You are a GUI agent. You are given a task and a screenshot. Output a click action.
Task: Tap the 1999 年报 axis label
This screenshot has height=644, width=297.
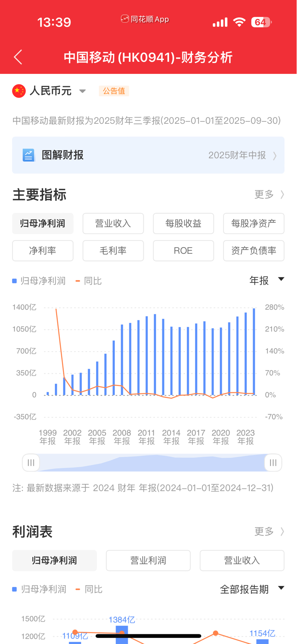(x=48, y=437)
